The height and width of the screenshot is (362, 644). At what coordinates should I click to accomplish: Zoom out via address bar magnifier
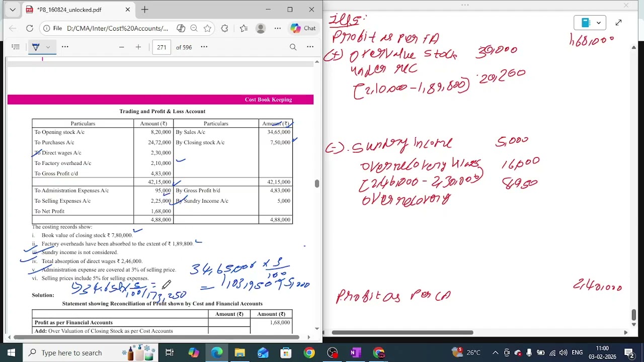(x=194, y=28)
